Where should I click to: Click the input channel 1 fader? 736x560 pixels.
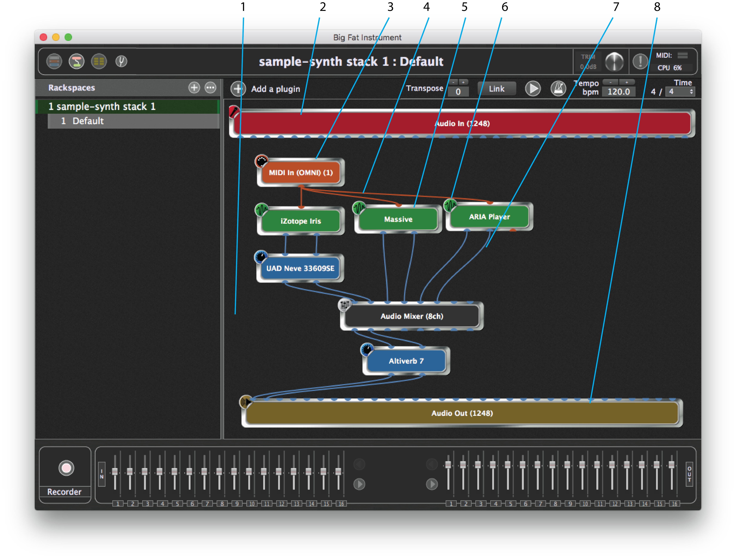(115, 471)
